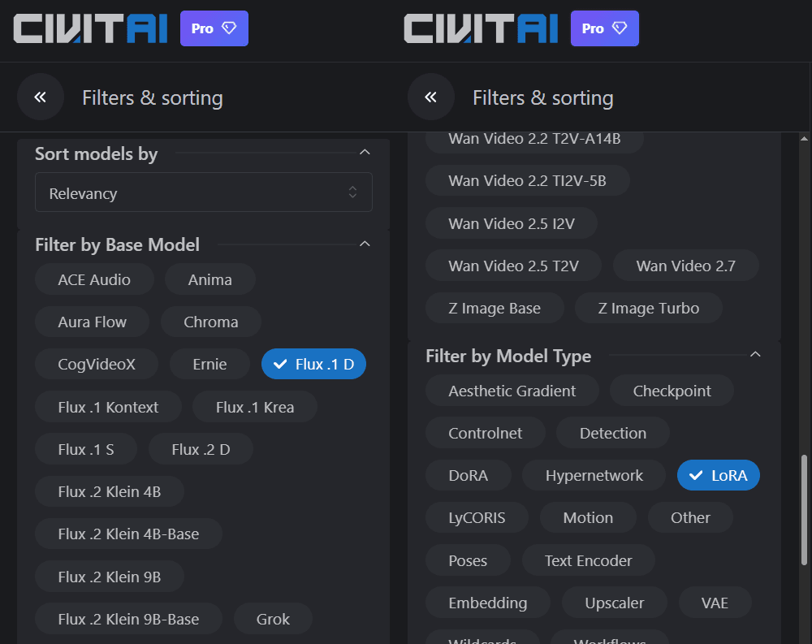Click the Civitai logo in right panel
Screen dimensions: 812x644
(x=481, y=28)
